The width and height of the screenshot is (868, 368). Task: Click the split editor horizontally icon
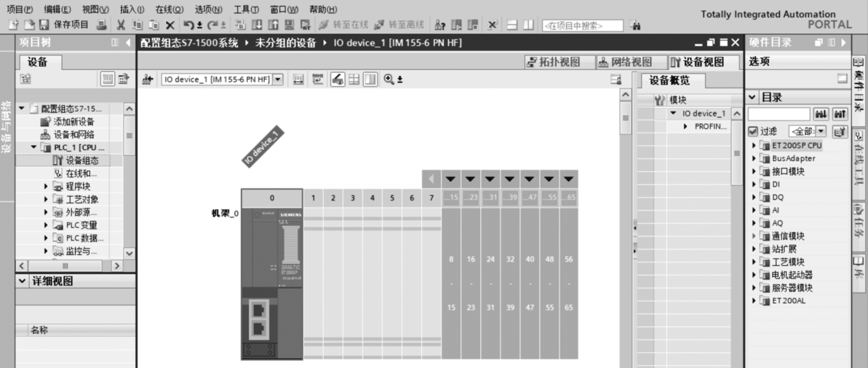tap(512, 25)
